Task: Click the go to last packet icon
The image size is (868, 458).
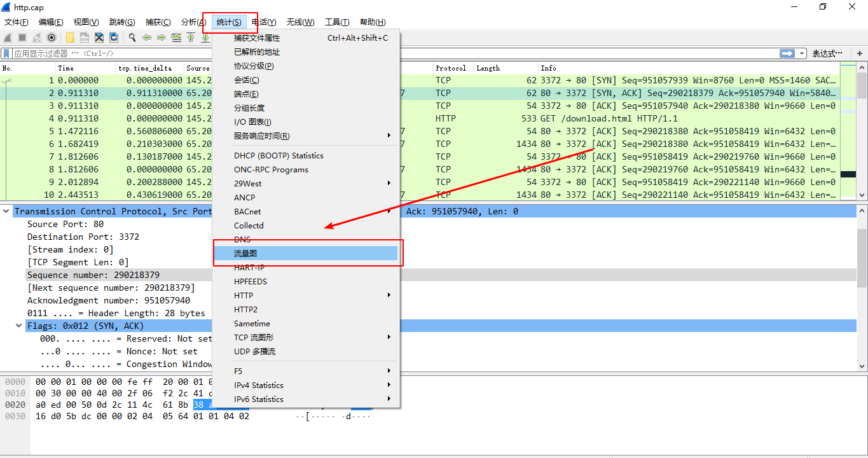Action: tap(205, 38)
